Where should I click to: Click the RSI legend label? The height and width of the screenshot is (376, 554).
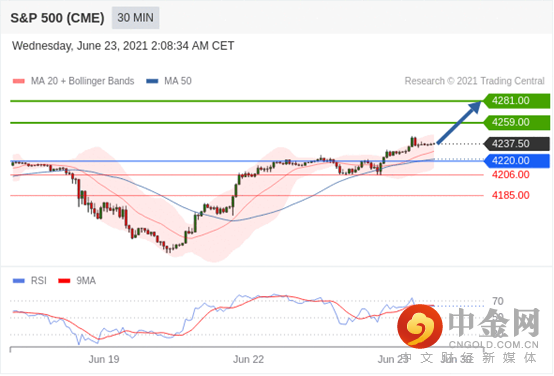[x=39, y=281]
